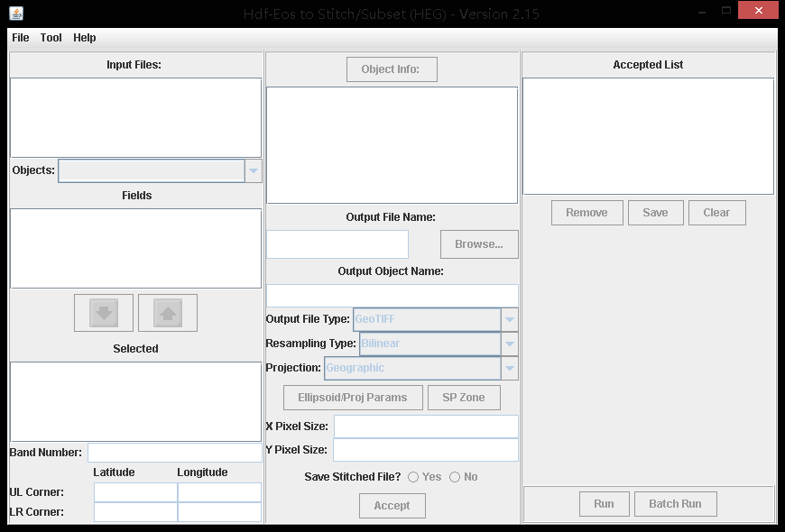Minimize the HEG window
This screenshot has width=785, height=532.
702,10
